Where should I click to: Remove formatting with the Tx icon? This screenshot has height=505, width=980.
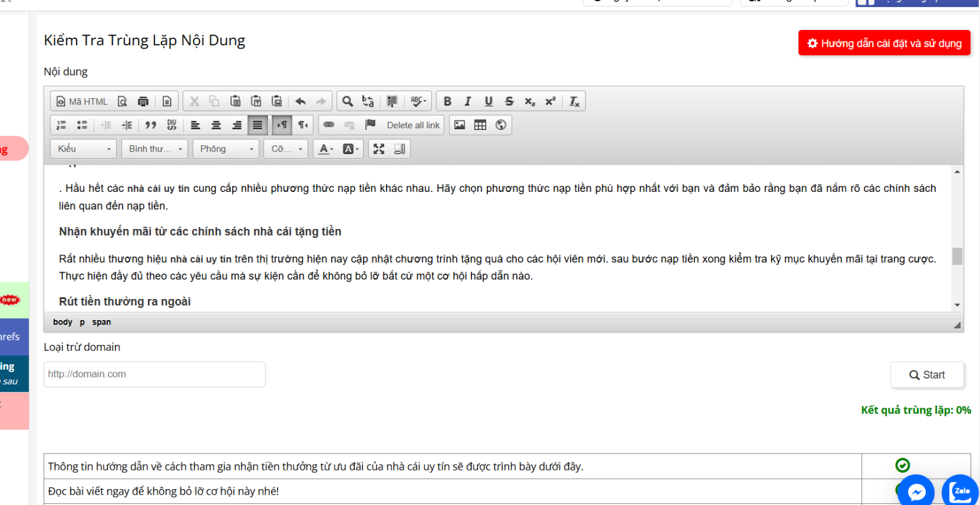[574, 101]
